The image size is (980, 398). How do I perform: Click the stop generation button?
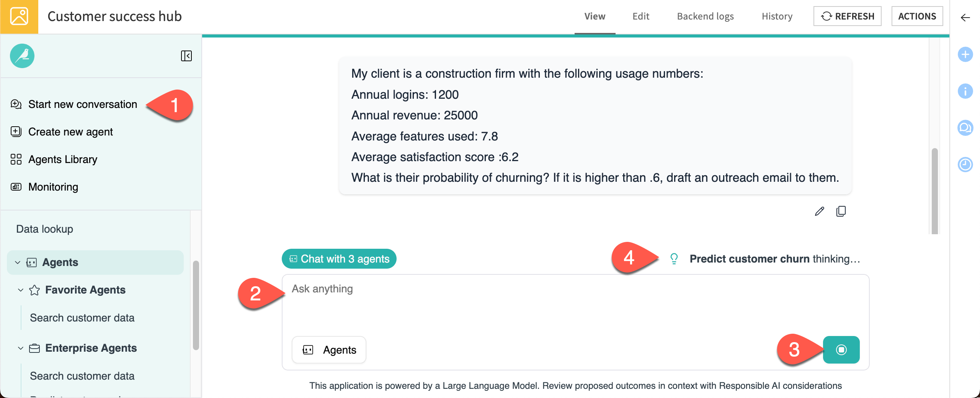coord(841,350)
